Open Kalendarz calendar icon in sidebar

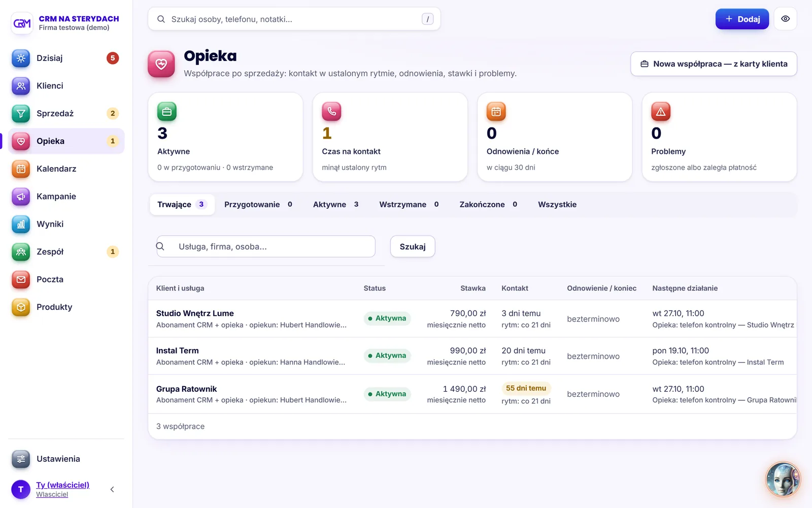click(21, 169)
